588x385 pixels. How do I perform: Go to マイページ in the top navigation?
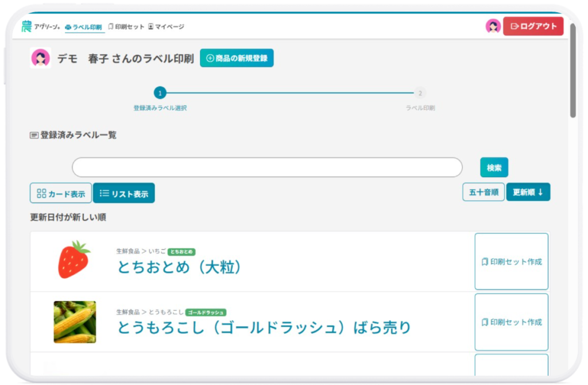[x=166, y=27]
